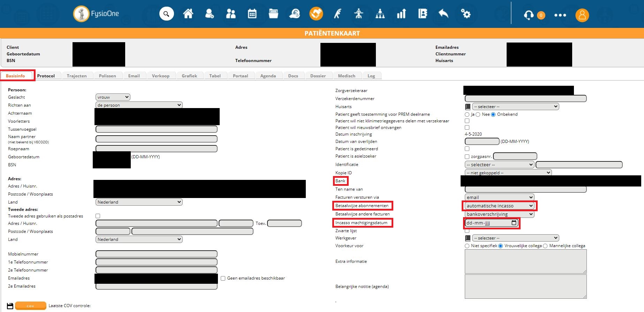Open the euro finance icon
This screenshot has width=644, height=312.
tap(295, 14)
